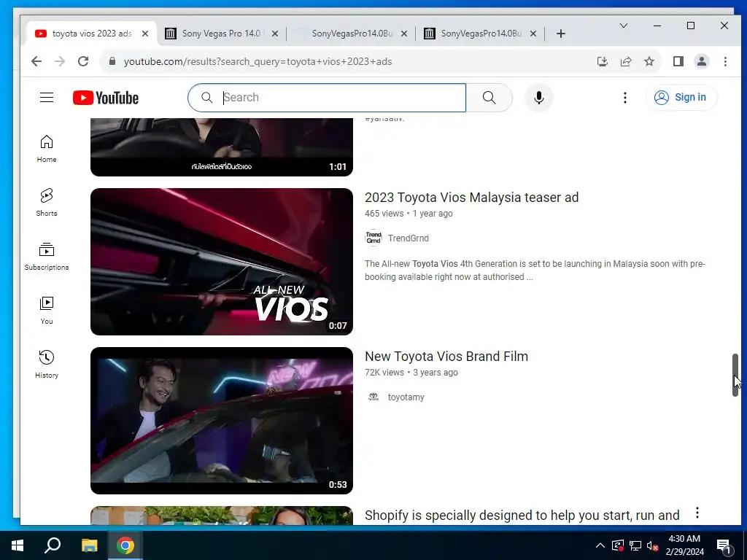Open Windows taskbar search
This screenshot has width=747, height=560.
53,545
